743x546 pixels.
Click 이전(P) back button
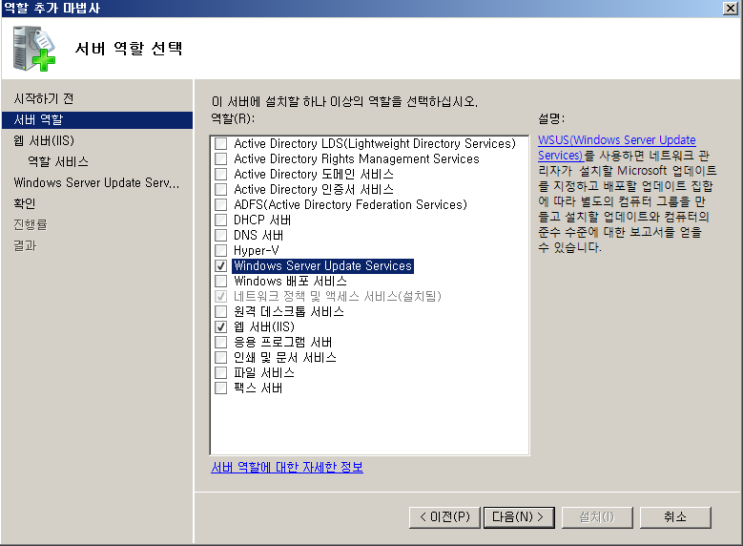pyautogui.click(x=444, y=517)
